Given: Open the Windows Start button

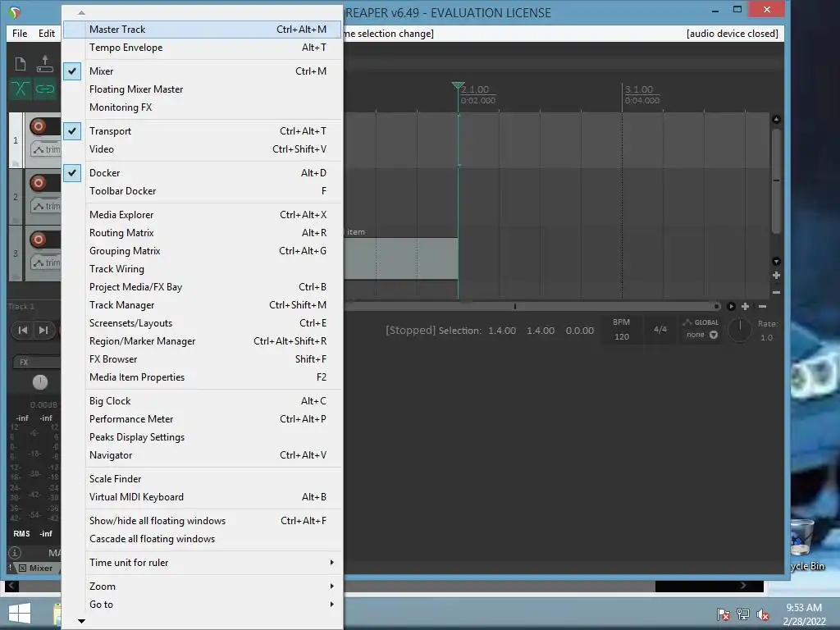Looking at the screenshot, I should [x=20, y=614].
